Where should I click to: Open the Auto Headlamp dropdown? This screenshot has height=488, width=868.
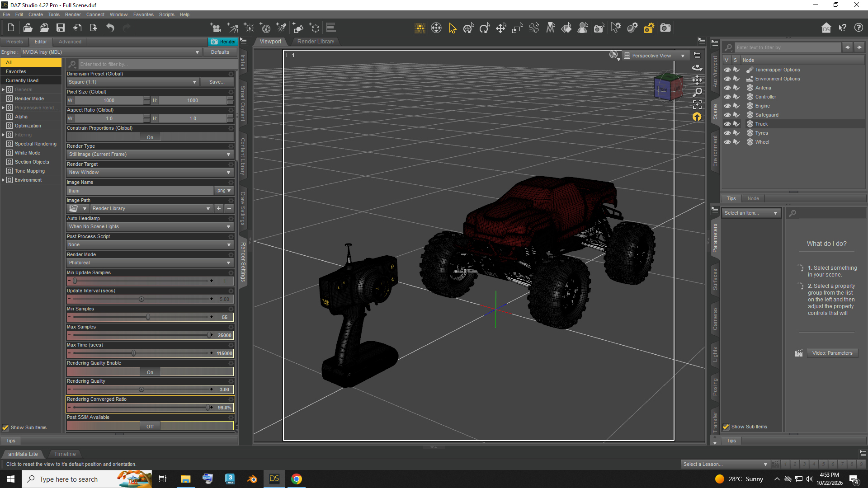pos(150,226)
